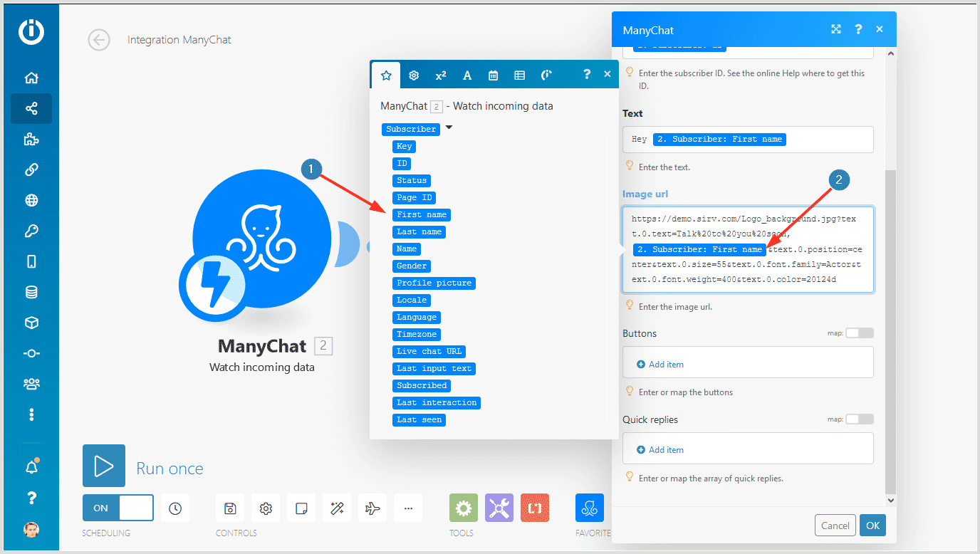The image size is (980, 554).
Task: Open ManyChat Watch incoming data module
Action: pos(261,239)
